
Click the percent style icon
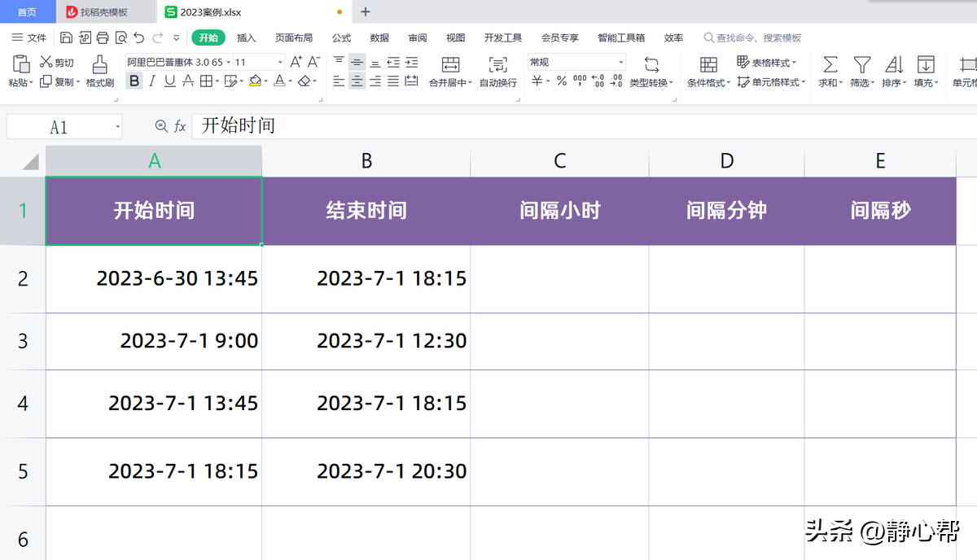tap(562, 81)
